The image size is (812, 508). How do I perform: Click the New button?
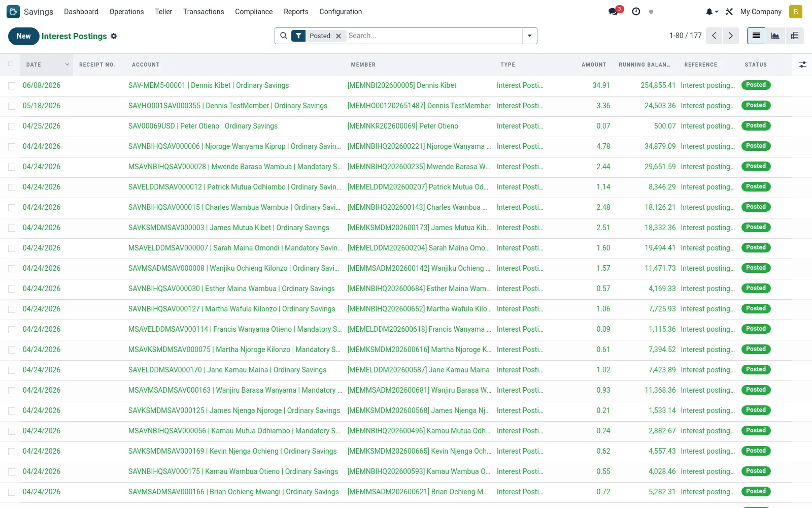coord(24,36)
